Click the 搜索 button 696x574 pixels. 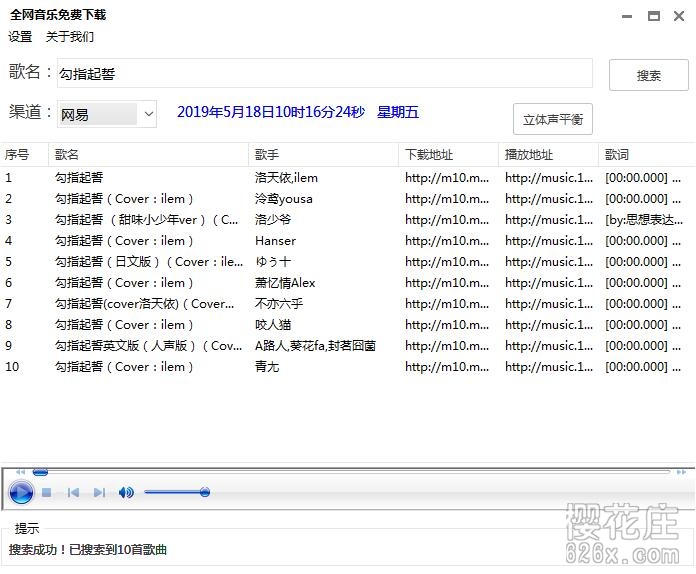[x=649, y=75]
